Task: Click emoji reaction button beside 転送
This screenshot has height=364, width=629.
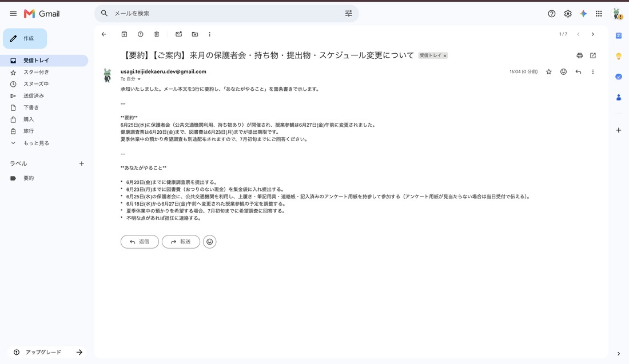Action: click(209, 242)
